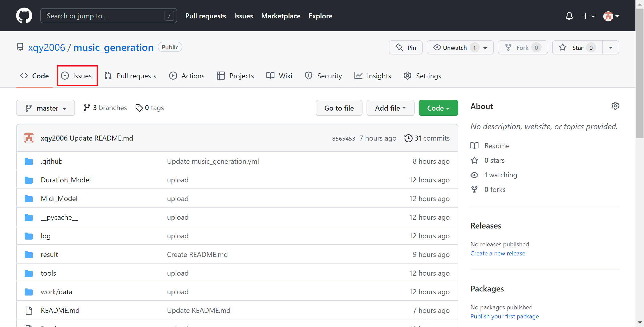Screen dimensions: 644x327
Task: Click Create a new release link
Action: tap(498, 253)
